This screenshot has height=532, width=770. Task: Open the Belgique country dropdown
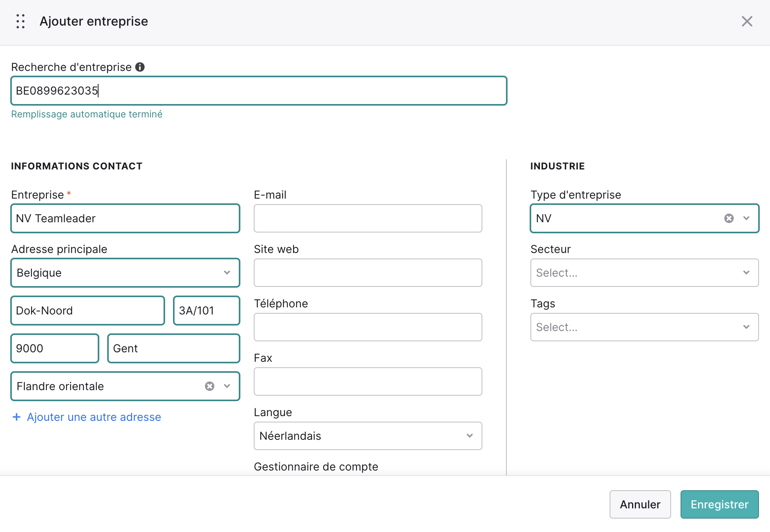click(x=125, y=273)
